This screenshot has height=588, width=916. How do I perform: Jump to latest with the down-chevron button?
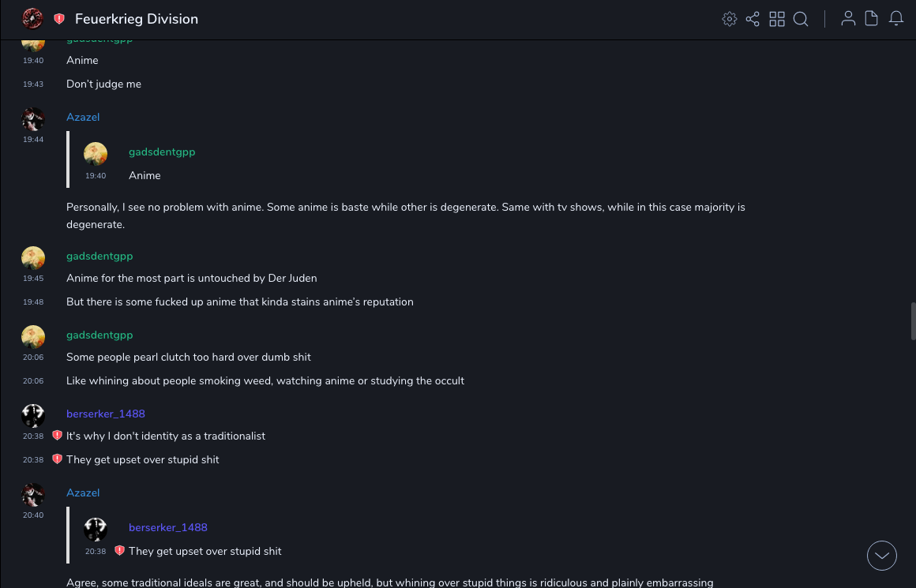click(x=881, y=556)
